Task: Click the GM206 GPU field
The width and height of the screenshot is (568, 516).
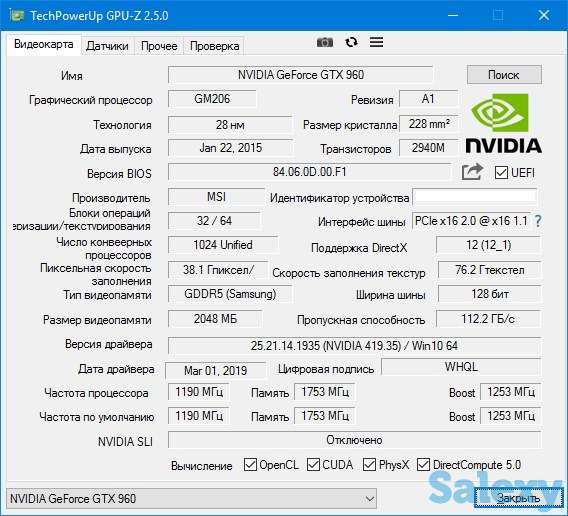Action: point(212,99)
